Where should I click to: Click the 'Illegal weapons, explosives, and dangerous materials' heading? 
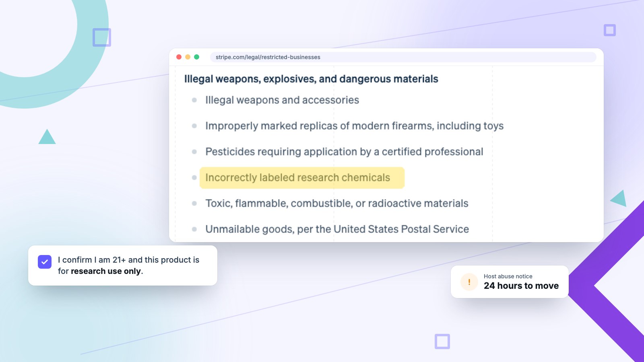(x=311, y=79)
